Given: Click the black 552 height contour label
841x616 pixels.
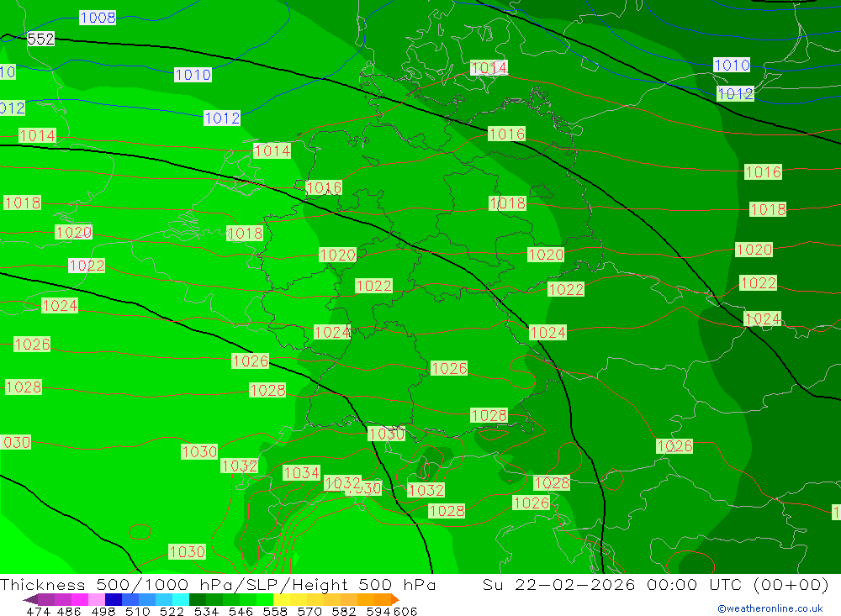Looking at the screenshot, I should coord(40,39).
